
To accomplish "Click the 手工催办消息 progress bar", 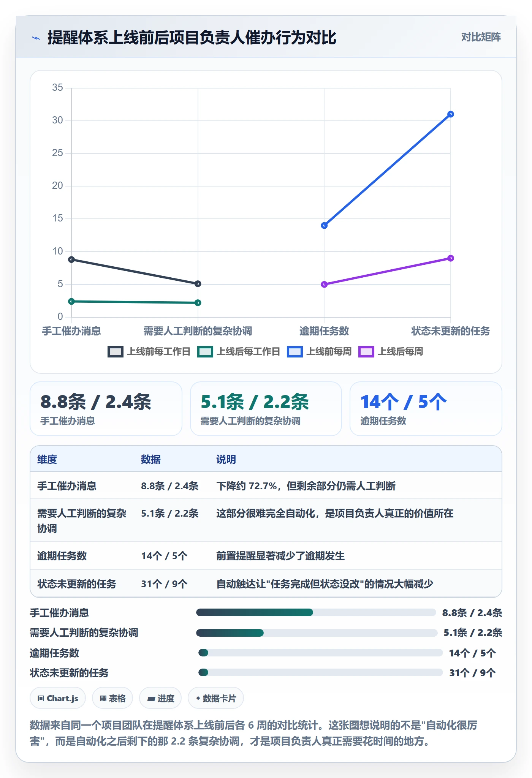I will 316,612.
